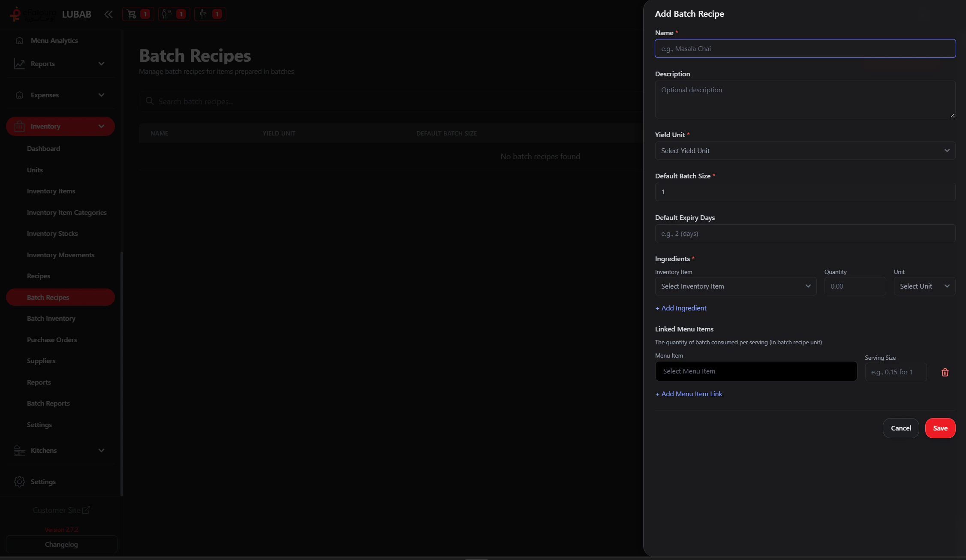Click the Settings gear icon in the sidebar

[19, 482]
